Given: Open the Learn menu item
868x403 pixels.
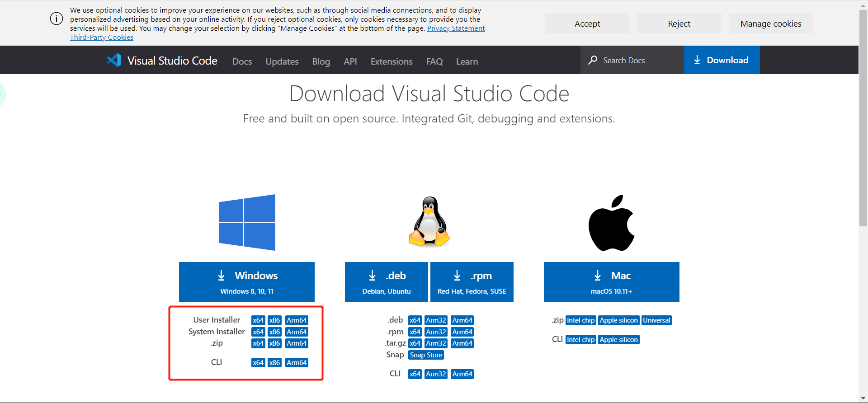Looking at the screenshot, I should 467,61.
